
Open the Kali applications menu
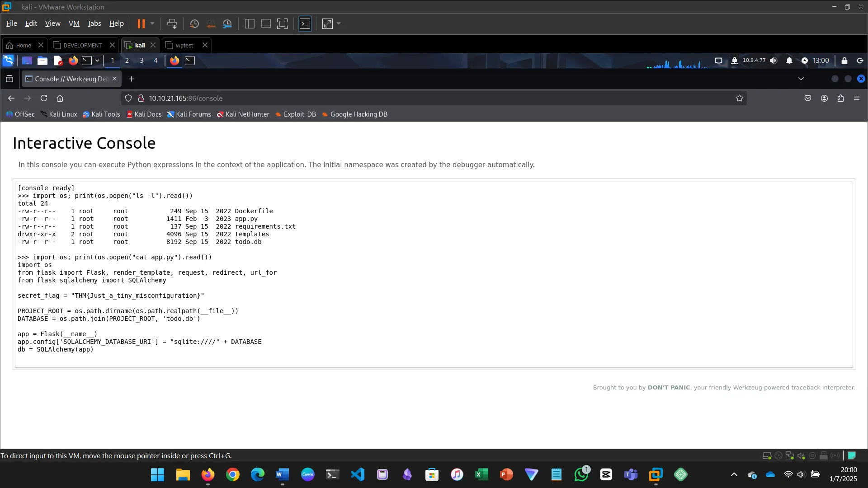click(x=8, y=60)
